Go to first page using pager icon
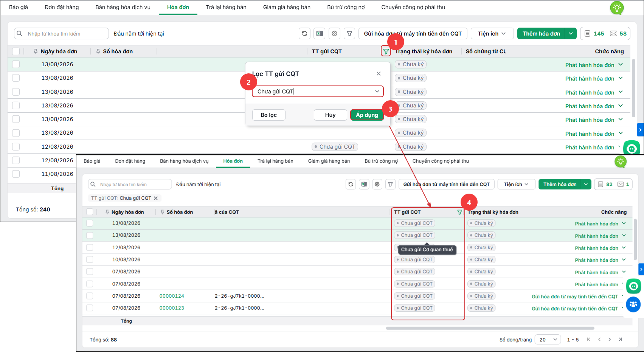This screenshot has height=354, width=644. pyautogui.click(x=588, y=339)
